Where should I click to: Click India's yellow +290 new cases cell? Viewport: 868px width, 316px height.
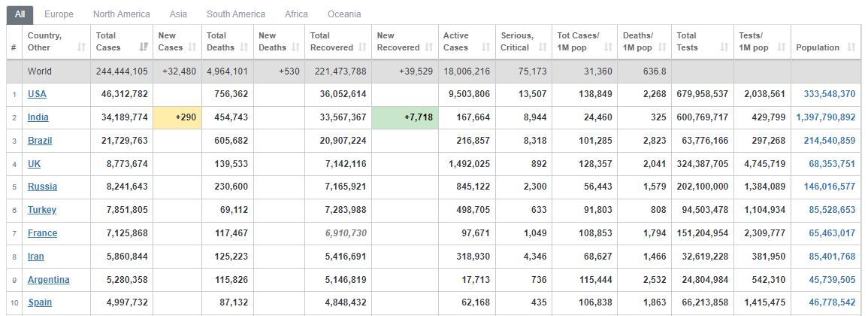(x=177, y=117)
